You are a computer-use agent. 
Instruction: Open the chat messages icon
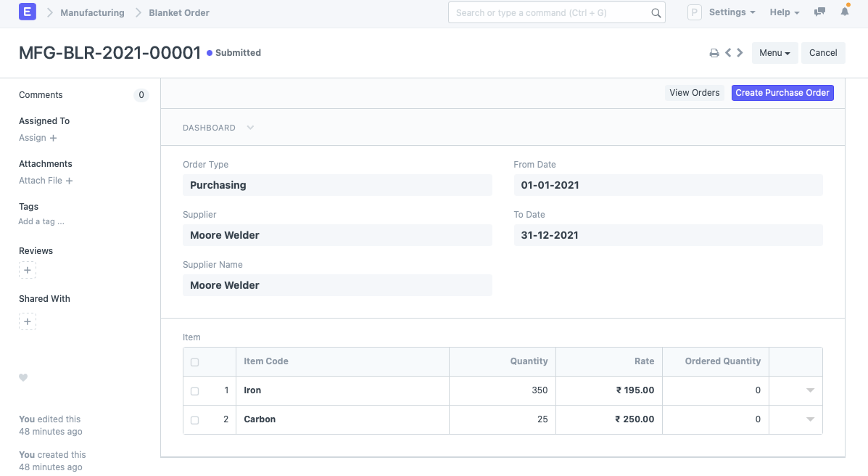(820, 12)
